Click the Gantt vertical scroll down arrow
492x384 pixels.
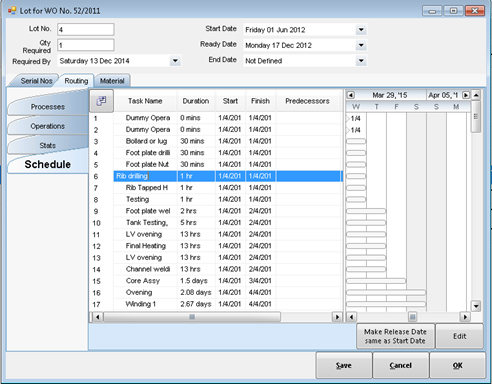coord(476,305)
